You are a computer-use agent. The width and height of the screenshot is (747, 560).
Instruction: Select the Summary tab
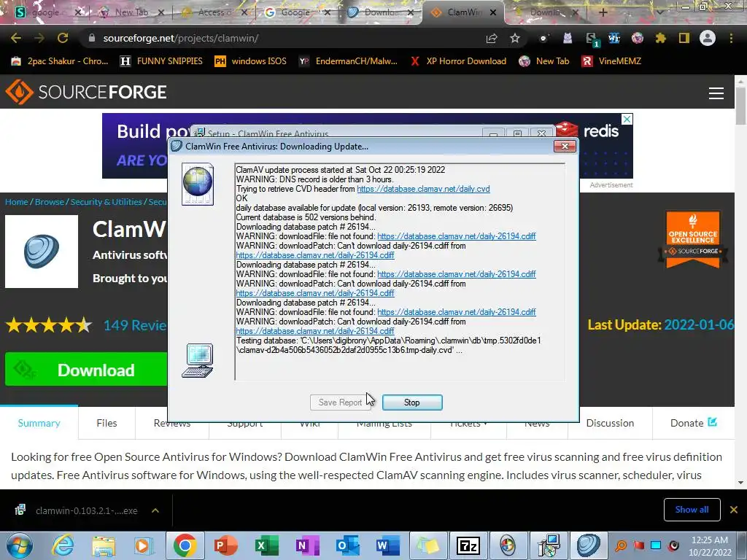39,424
